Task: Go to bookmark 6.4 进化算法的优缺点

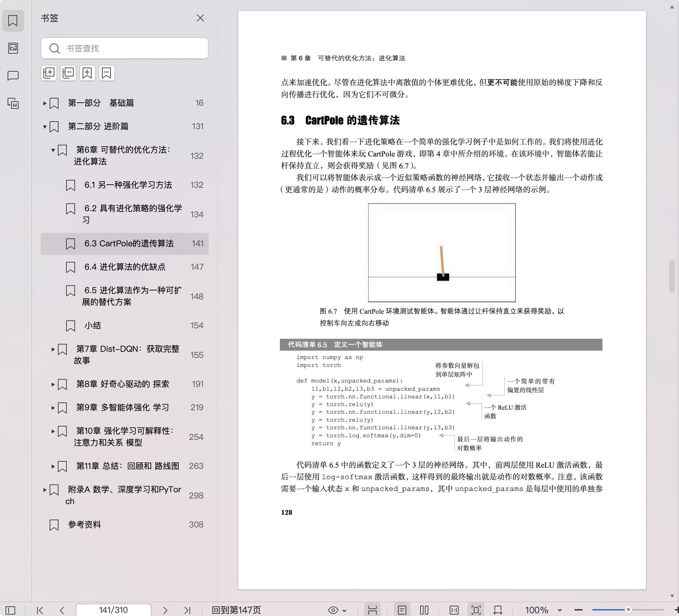Action: coord(125,267)
